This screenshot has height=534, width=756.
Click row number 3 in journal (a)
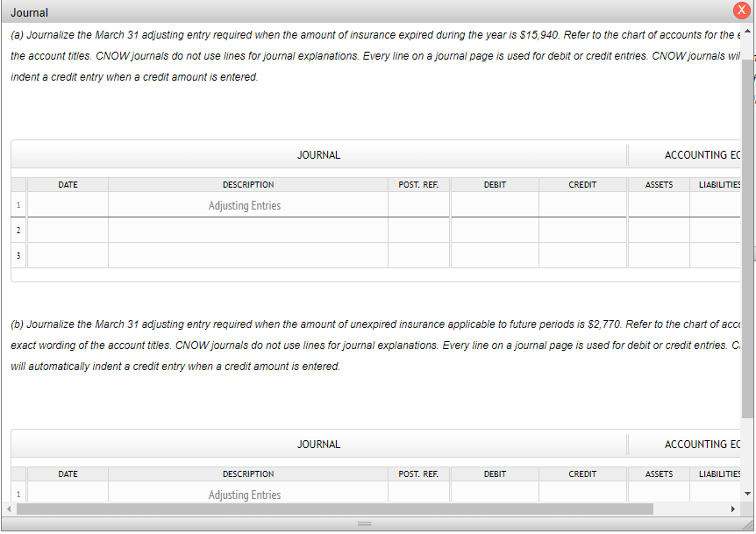click(18, 255)
